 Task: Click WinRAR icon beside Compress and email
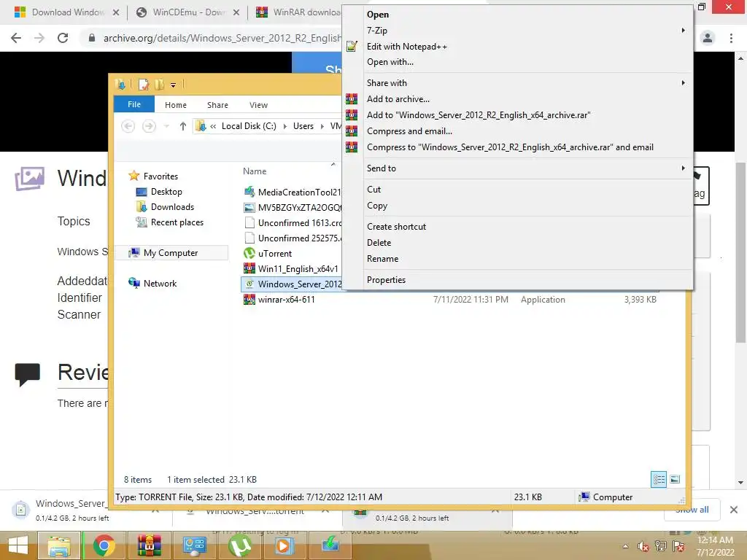pyautogui.click(x=352, y=131)
